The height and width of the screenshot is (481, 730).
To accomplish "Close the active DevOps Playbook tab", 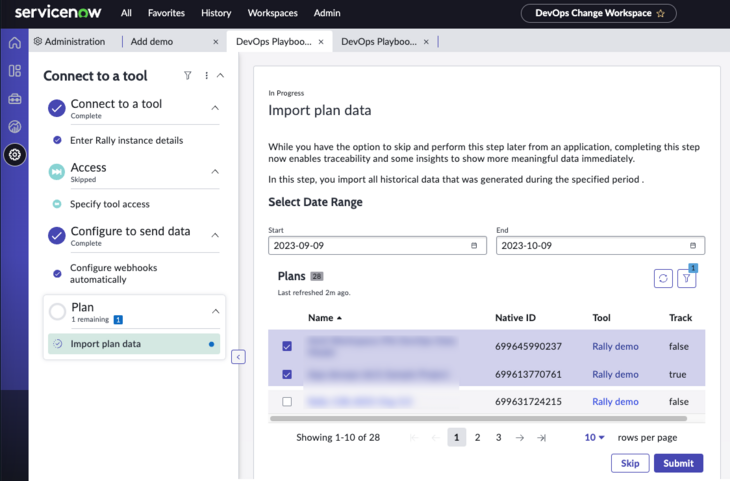I will pos(321,42).
